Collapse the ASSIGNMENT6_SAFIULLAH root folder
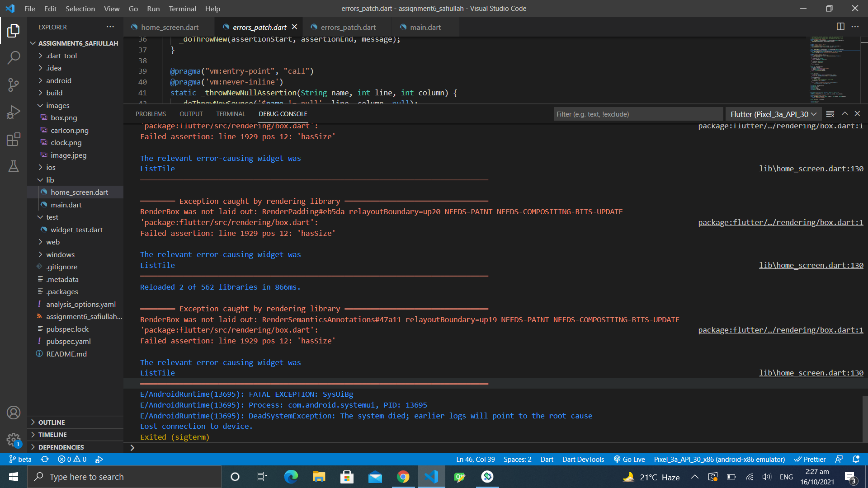 coord(75,43)
